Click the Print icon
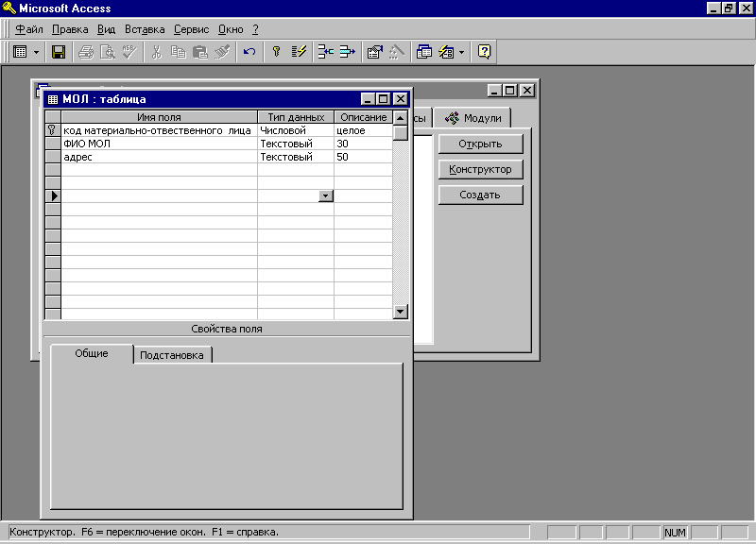The image size is (756, 544). (x=86, y=52)
